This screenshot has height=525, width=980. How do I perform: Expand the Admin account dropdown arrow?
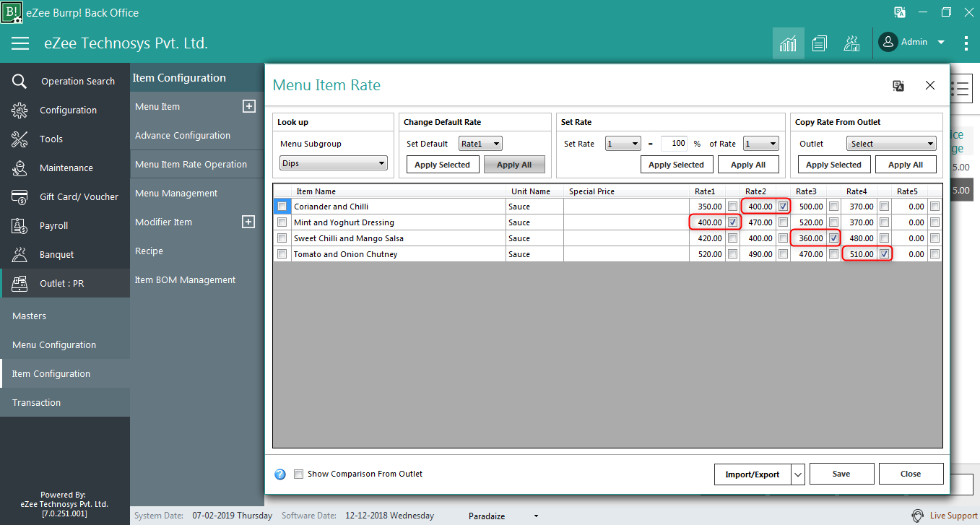pos(941,43)
